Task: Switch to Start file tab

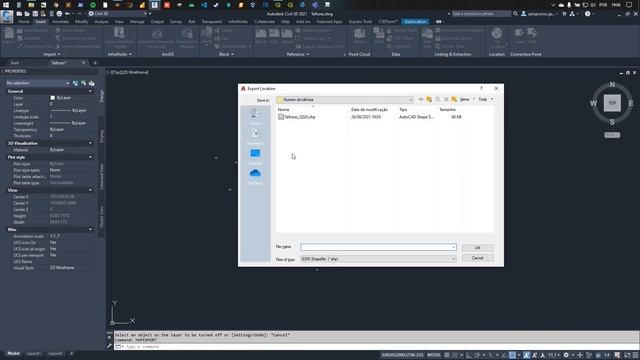Action: [15, 63]
